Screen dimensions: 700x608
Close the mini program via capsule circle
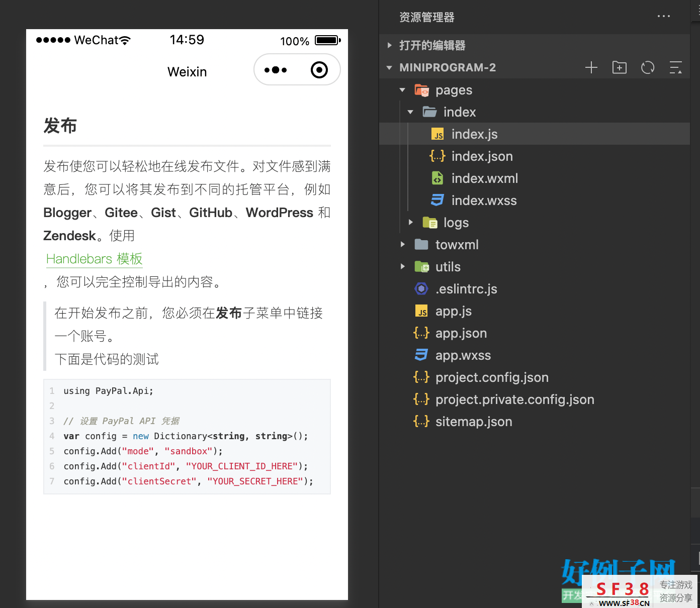(x=319, y=70)
